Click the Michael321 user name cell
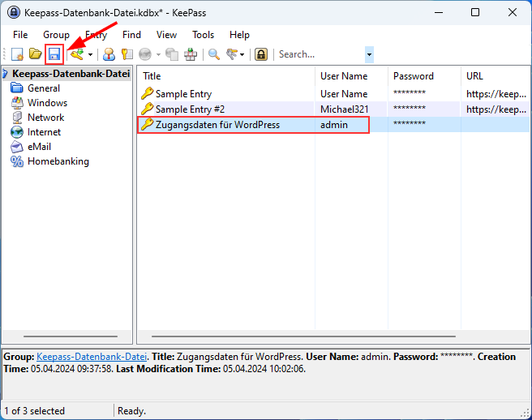 coord(345,109)
